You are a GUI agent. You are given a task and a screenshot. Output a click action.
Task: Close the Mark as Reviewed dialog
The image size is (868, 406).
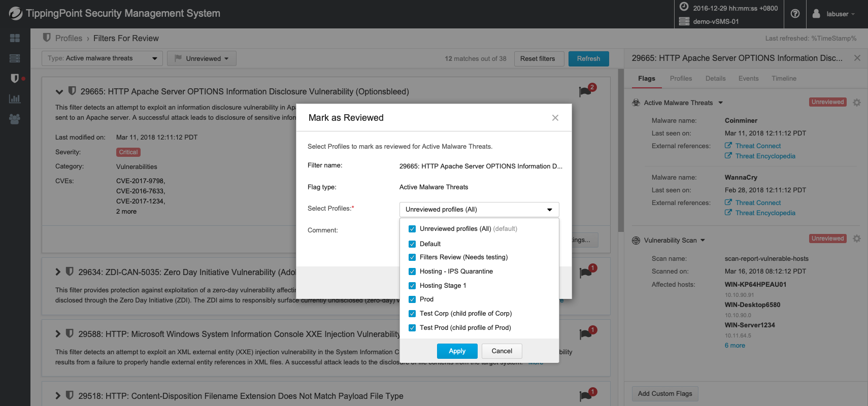[x=555, y=118]
